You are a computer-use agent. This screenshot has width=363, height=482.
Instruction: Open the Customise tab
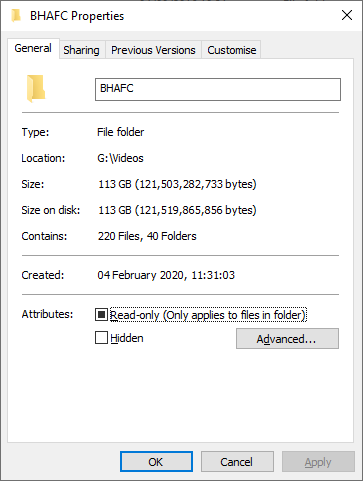pyautogui.click(x=232, y=50)
